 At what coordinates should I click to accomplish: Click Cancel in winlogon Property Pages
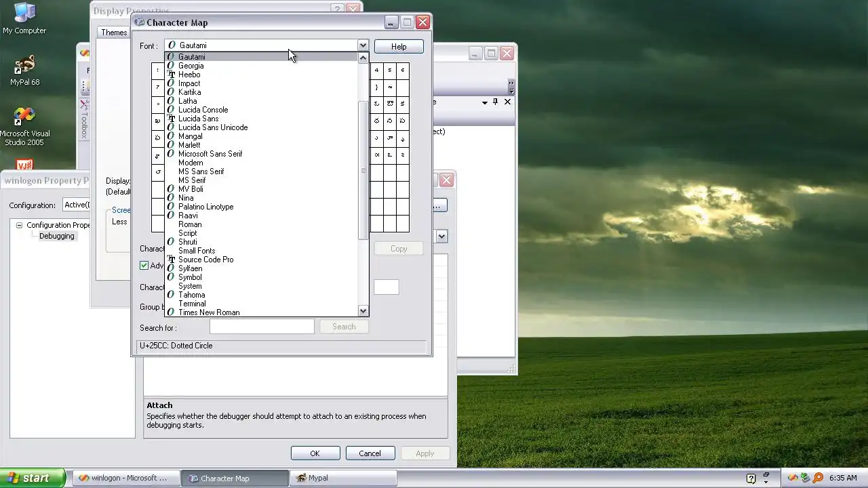click(370, 453)
